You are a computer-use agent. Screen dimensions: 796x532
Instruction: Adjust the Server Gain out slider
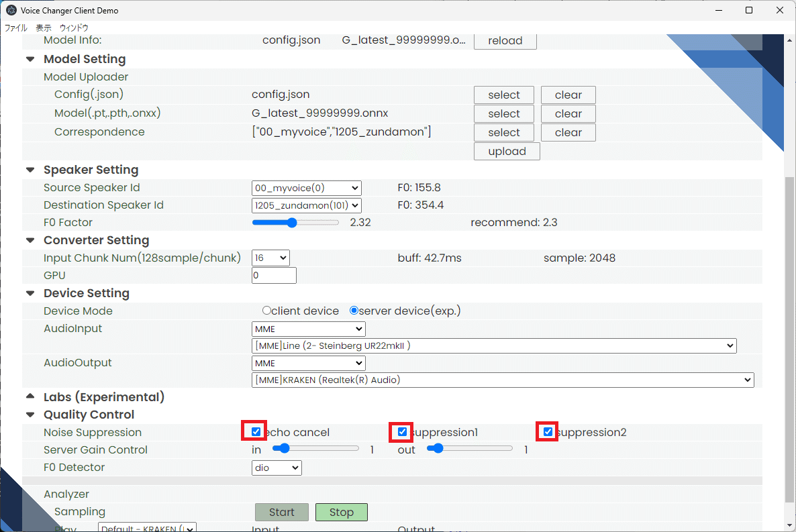pyautogui.click(x=470, y=448)
